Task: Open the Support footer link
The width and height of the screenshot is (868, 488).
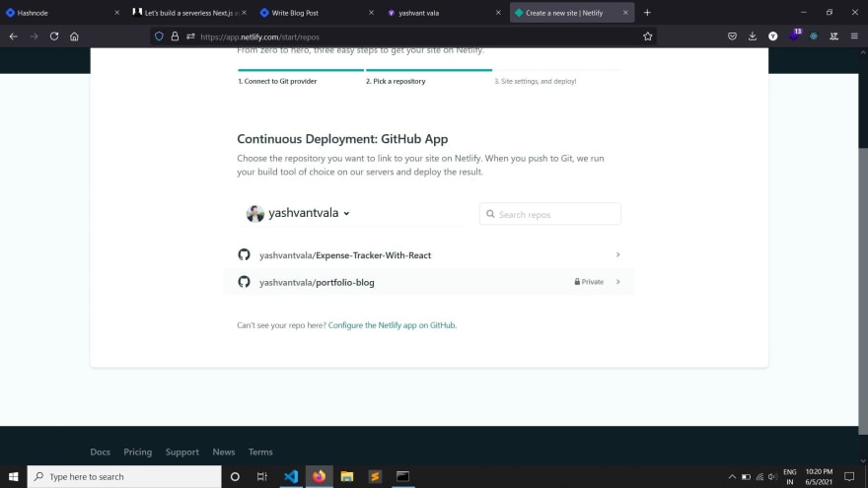Action: pos(182,452)
